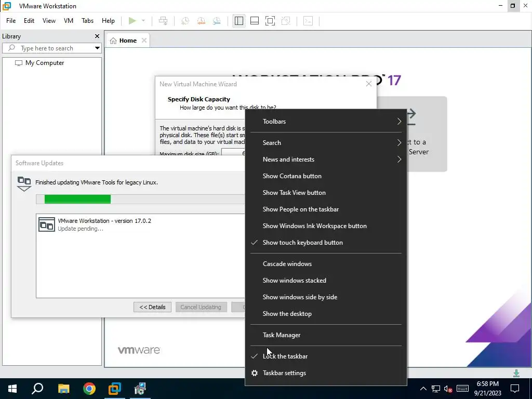
Task: Click the taskbar search magnifier icon
Action: (37, 389)
